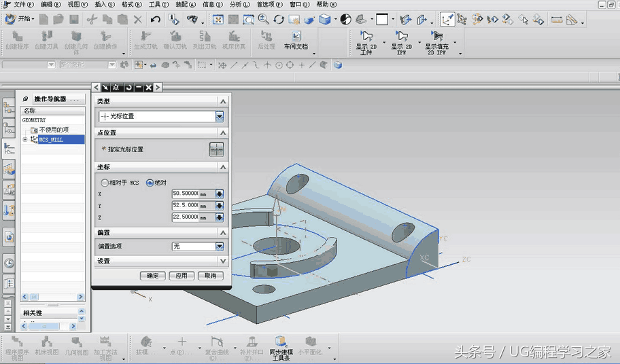Open the 视图 menu
The width and height of the screenshot is (620, 364).
pos(77,4)
